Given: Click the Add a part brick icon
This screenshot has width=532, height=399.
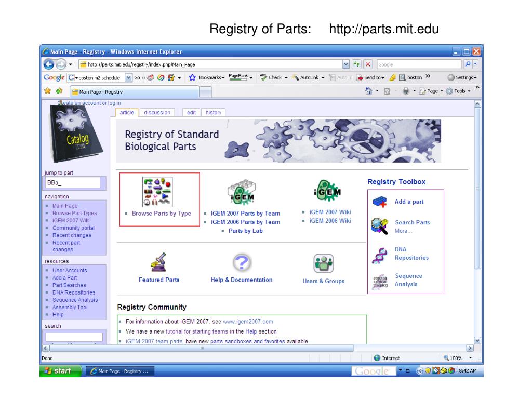Looking at the screenshot, I should click(380, 202).
